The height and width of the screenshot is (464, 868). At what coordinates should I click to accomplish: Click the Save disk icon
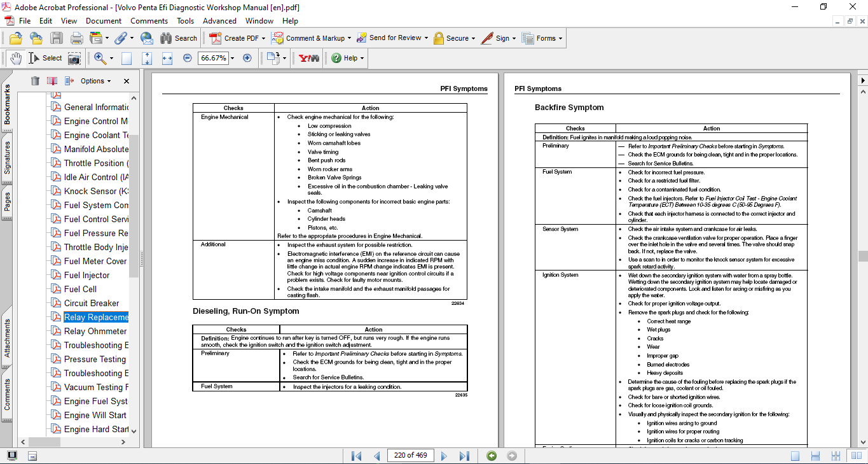tap(57, 38)
